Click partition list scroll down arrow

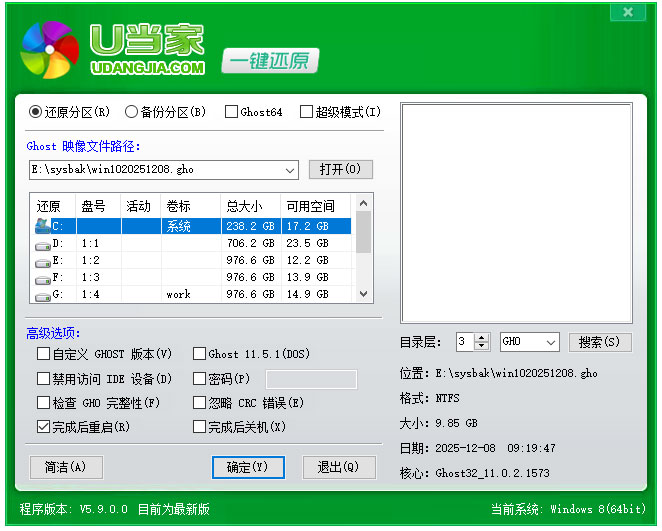[x=363, y=294]
